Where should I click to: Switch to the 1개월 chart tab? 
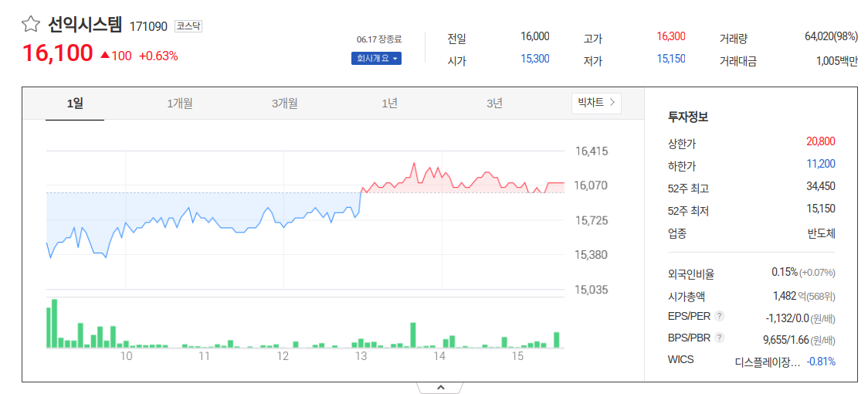(180, 103)
